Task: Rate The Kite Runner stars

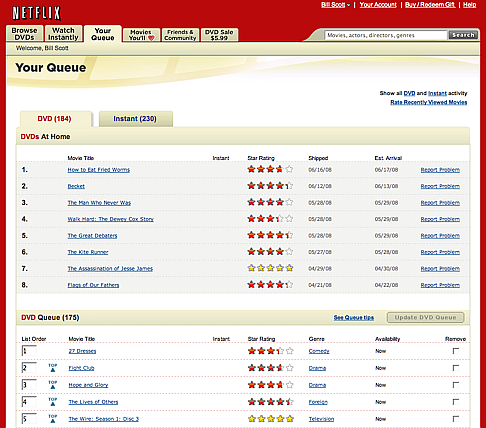Action: (270, 252)
